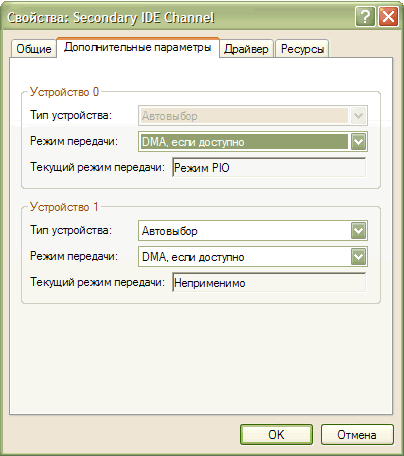The image size is (404, 456).
Task: Expand Устройство 1 Тип устройства dropdown arrow
Action: point(358,230)
